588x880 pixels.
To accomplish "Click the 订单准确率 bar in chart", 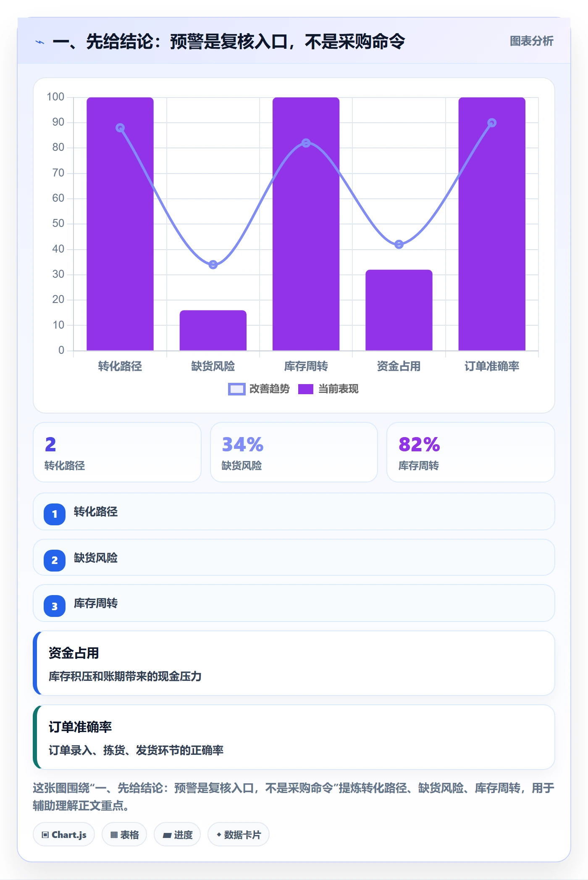I will coord(492,224).
